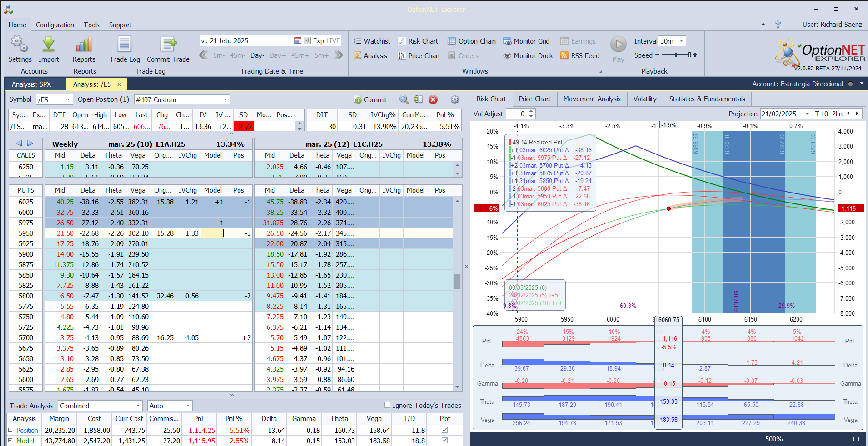Switch to the Analysis: SPX tab
This screenshot has width=868, height=446.
click(31, 84)
